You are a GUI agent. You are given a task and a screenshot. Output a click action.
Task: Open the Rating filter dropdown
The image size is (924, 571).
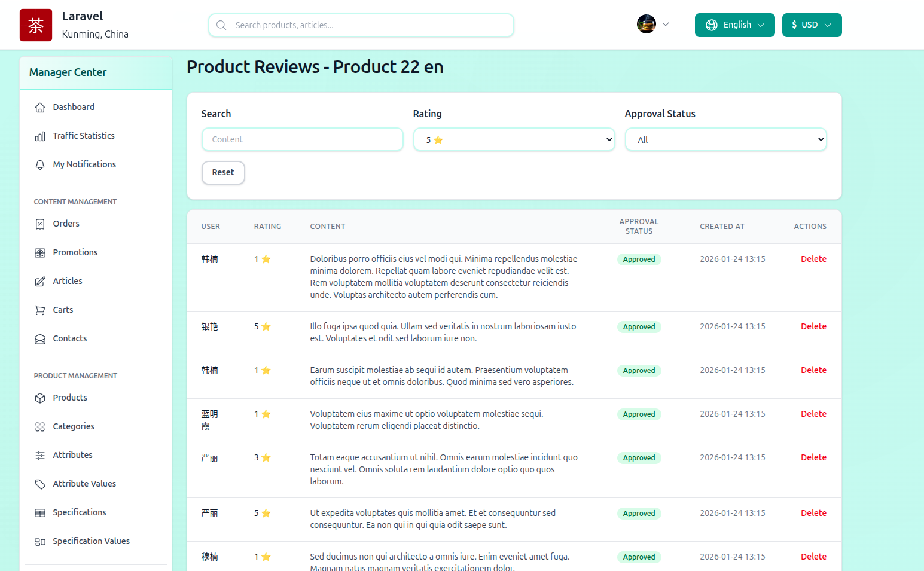click(514, 140)
